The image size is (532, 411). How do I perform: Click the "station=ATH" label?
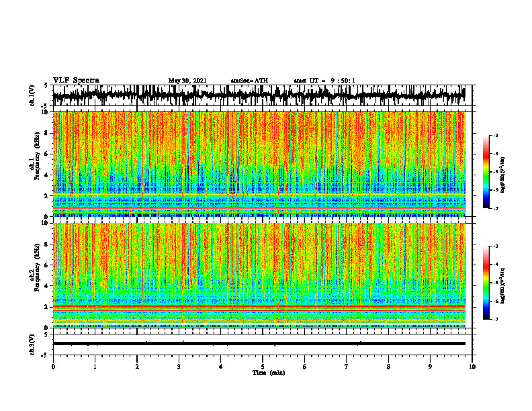(249, 81)
